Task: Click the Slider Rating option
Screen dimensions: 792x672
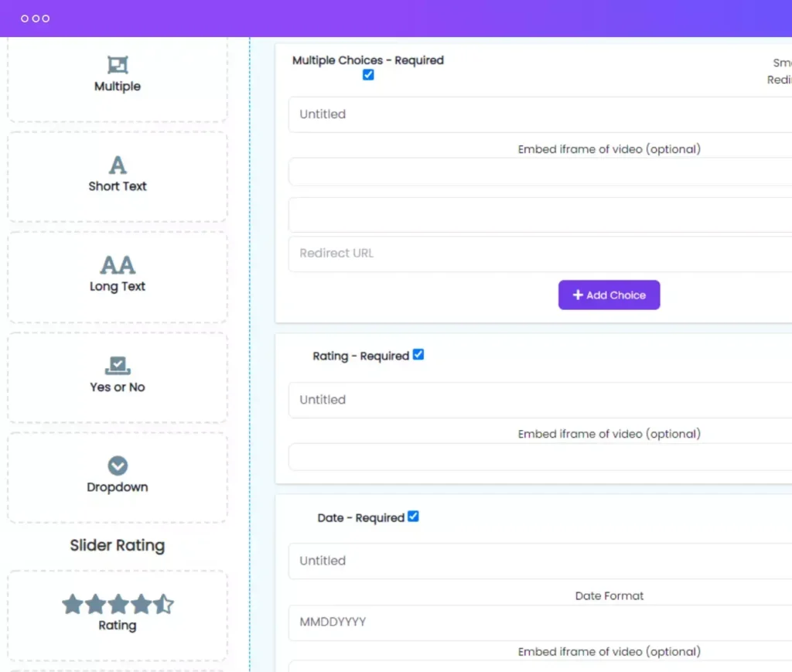Action: pos(117,545)
